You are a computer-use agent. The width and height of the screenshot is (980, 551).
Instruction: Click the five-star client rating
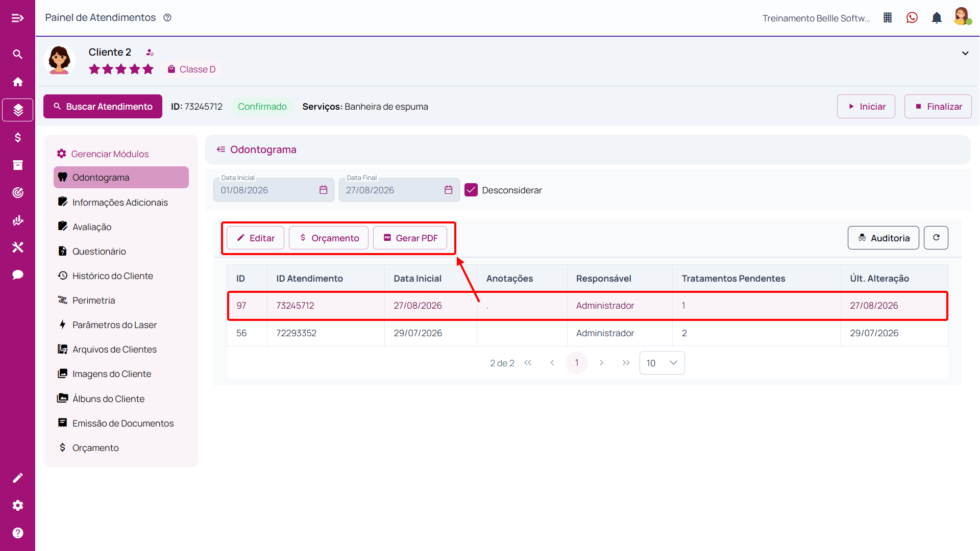(121, 69)
